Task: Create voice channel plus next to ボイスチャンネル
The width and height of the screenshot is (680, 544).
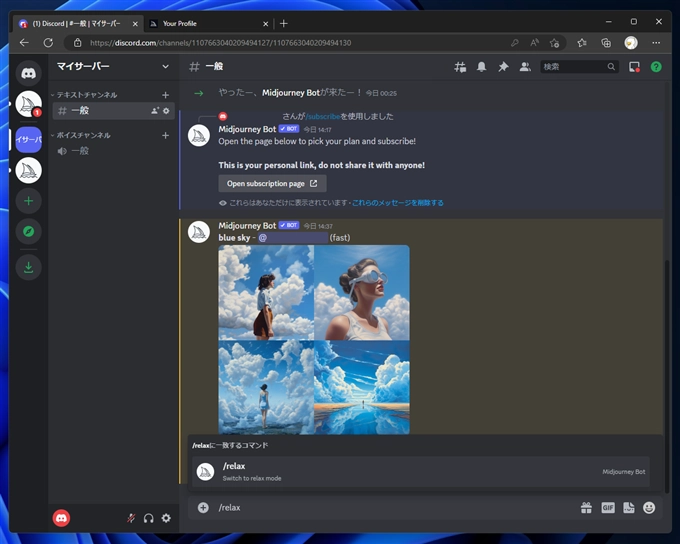Action: [165, 135]
